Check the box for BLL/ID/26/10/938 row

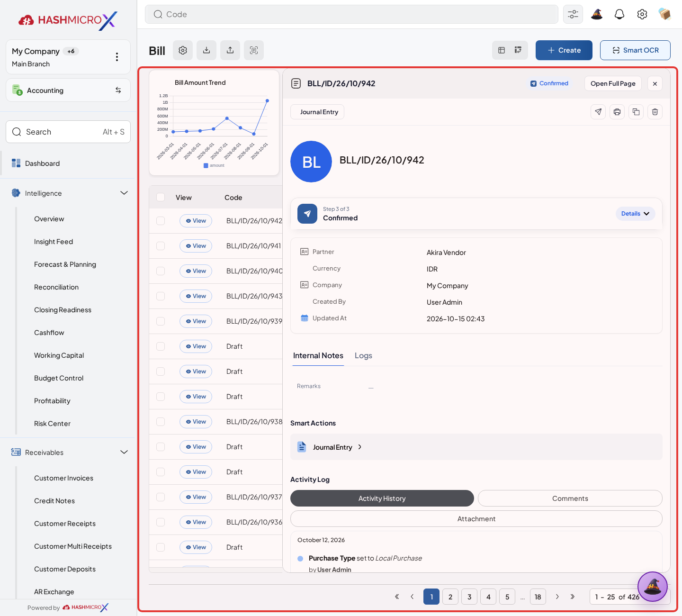(x=161, y=422)
